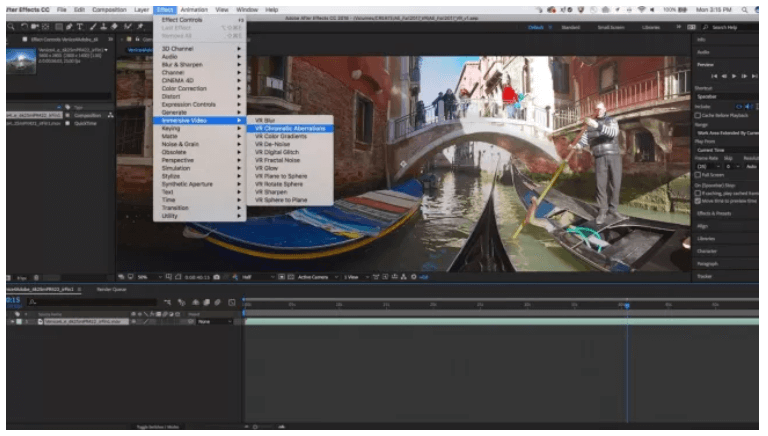Click the Wi-Fi icon in menu bar
Image resolution: width=768 pixels, height=436 pixels.
[x=641, y=10]
